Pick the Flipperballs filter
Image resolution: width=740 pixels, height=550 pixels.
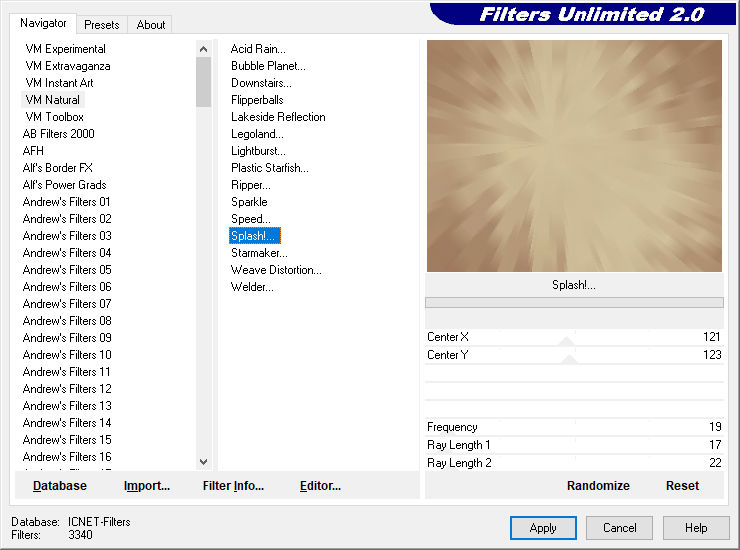(257, 100)
